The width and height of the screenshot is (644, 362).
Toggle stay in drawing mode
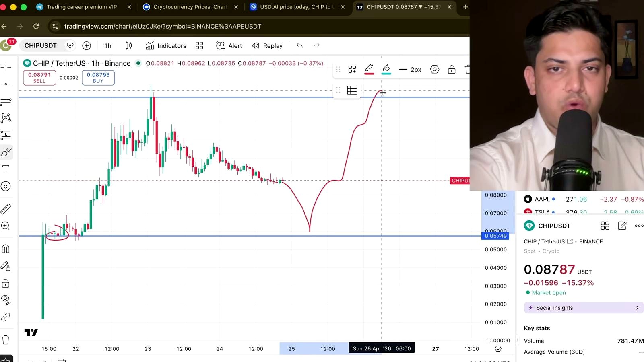pos(6,266)
